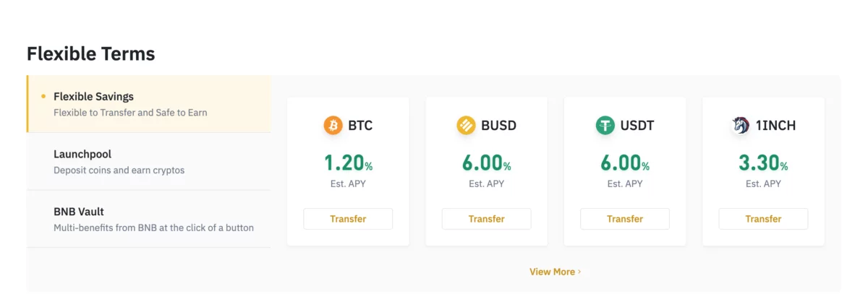The height and width of the screenshot is (294, 868).
Task: Click the BUSD 6.00% APY rate
Action: 486,163
